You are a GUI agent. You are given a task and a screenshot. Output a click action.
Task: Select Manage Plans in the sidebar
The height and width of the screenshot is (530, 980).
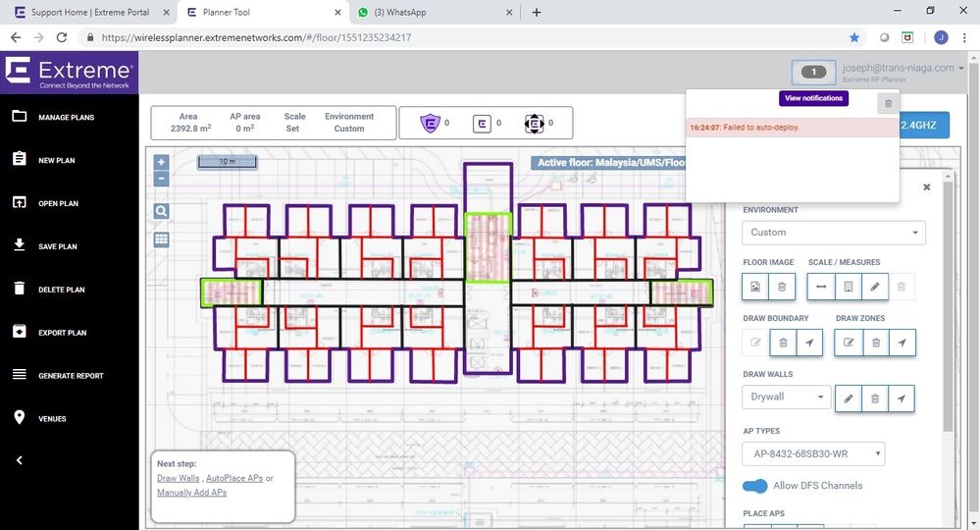(67, 117)
